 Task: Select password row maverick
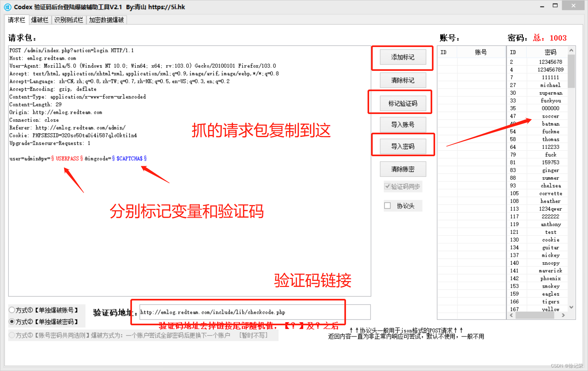537,271
